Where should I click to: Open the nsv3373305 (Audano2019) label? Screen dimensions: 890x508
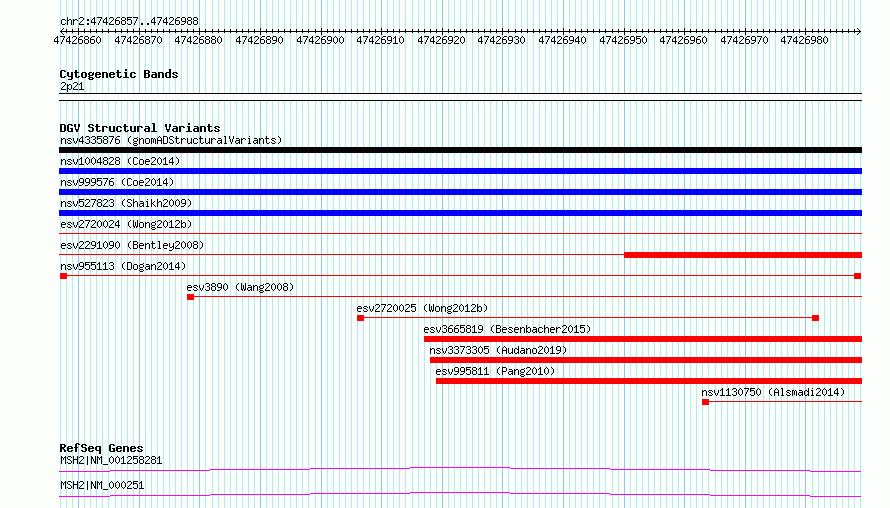(498, 350)
